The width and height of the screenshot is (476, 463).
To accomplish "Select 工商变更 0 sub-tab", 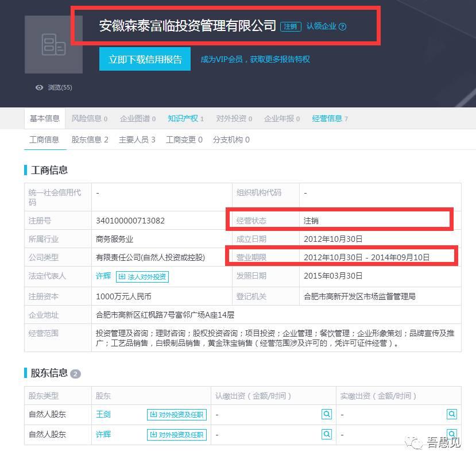I will click(x=184, y=140).
